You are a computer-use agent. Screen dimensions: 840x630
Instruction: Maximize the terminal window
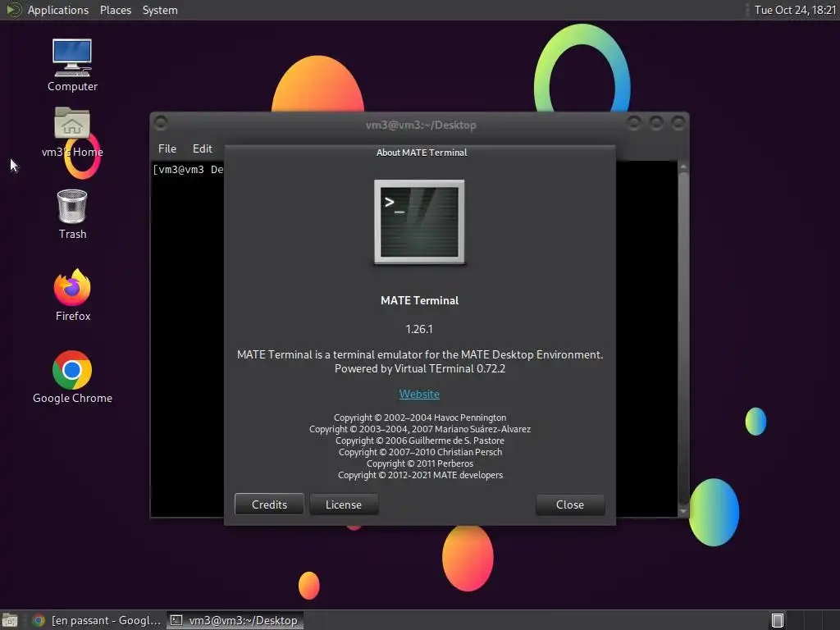pyautogui.click(x=656, y=124)
